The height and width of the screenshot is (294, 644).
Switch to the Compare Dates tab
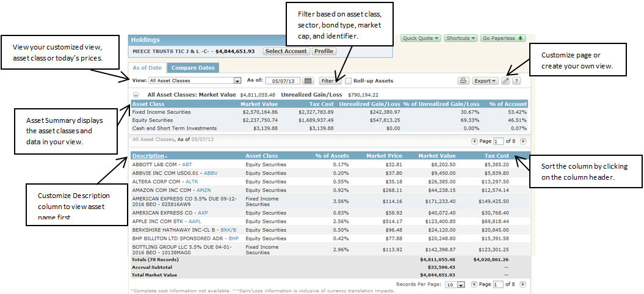click(x=192, y=68)
